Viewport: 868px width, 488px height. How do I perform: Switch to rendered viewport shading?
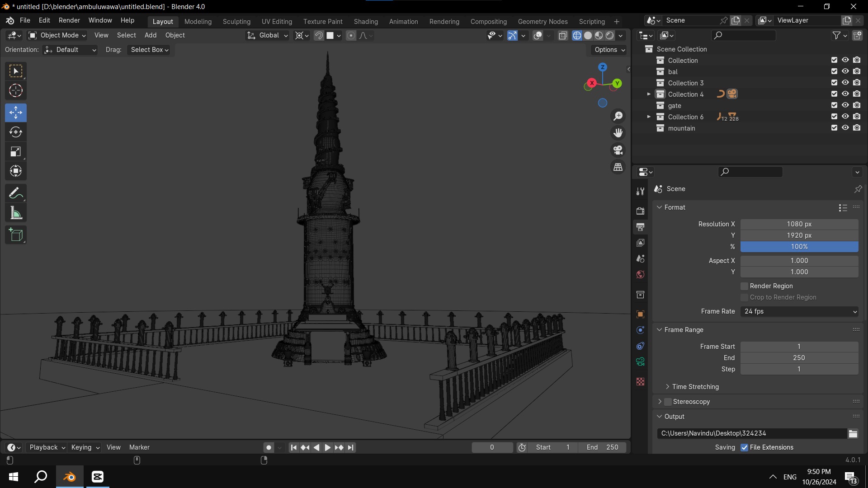[610, 35]
